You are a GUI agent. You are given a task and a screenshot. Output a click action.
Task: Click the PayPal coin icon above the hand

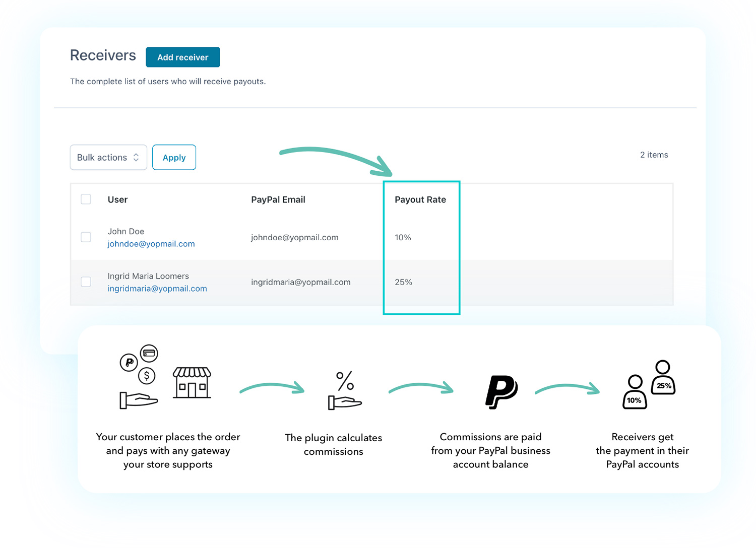pyautogui.click(x=130, y=362)
